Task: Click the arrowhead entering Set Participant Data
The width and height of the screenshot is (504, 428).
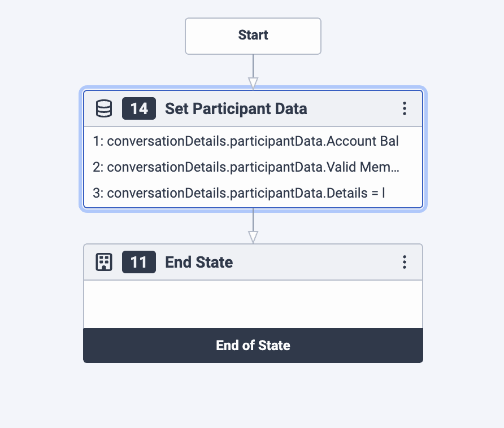Action: 253,83
